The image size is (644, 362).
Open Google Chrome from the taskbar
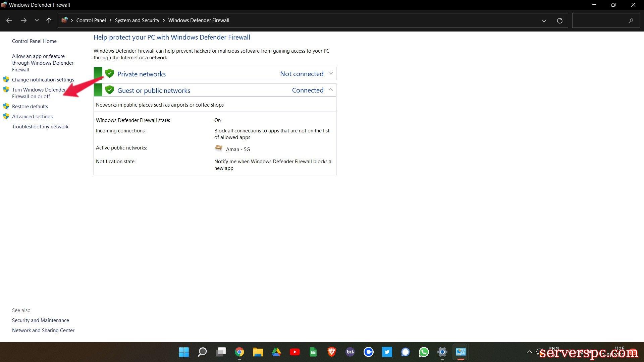239,352
